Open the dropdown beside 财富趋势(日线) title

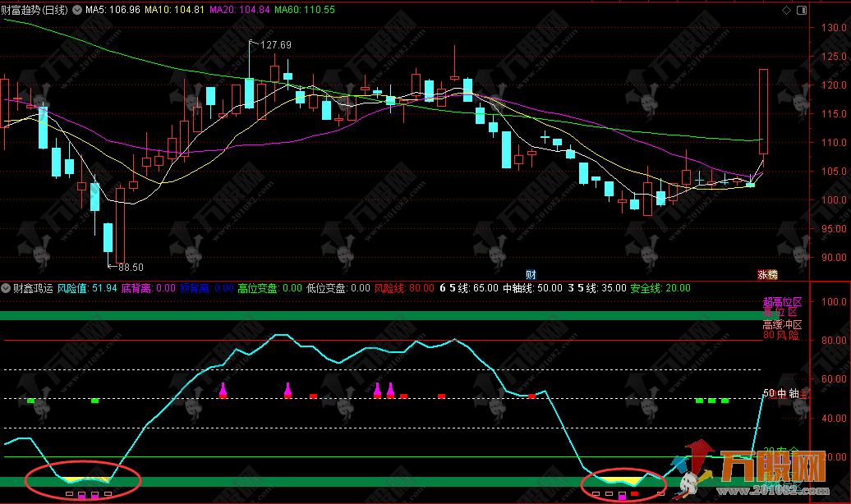(77, 10)
